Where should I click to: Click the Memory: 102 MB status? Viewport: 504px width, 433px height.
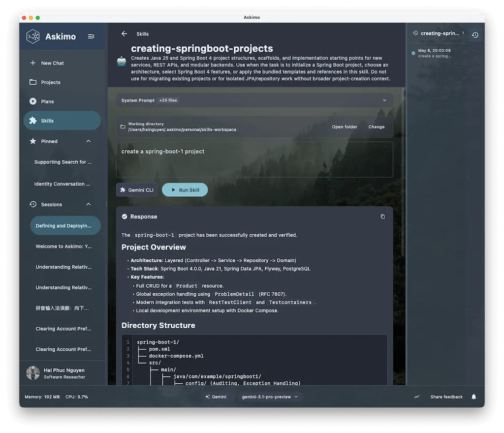click(x=42, y=397)
